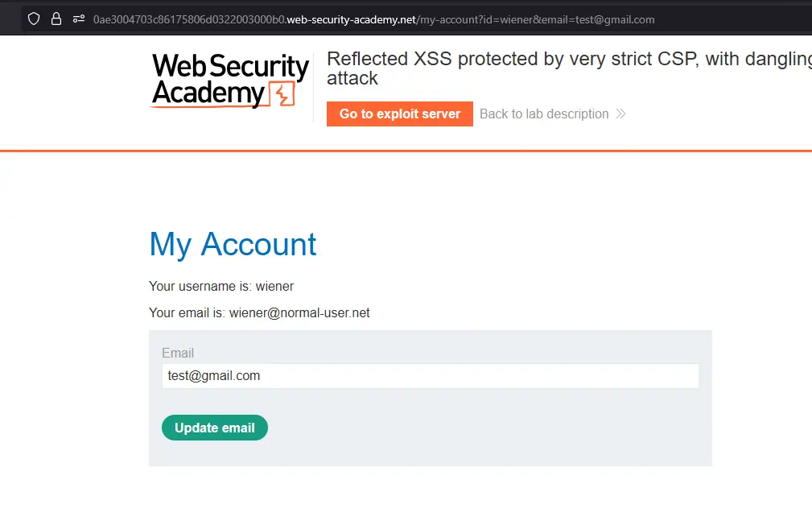This screenshot has height=521, width=812.
Task: Click the web-security-academy.net domain in URL
Action: 351,19
